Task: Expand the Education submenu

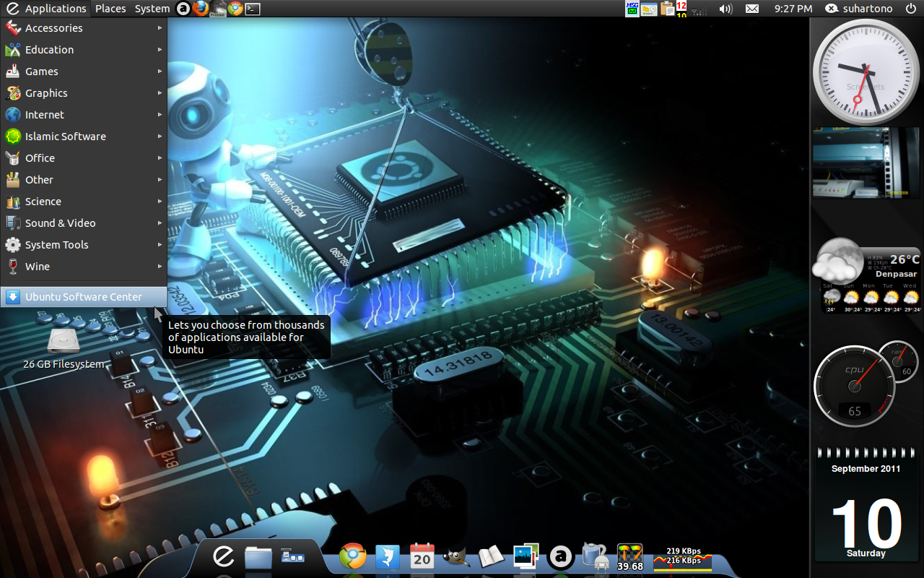Action: (x=84, y=50)
